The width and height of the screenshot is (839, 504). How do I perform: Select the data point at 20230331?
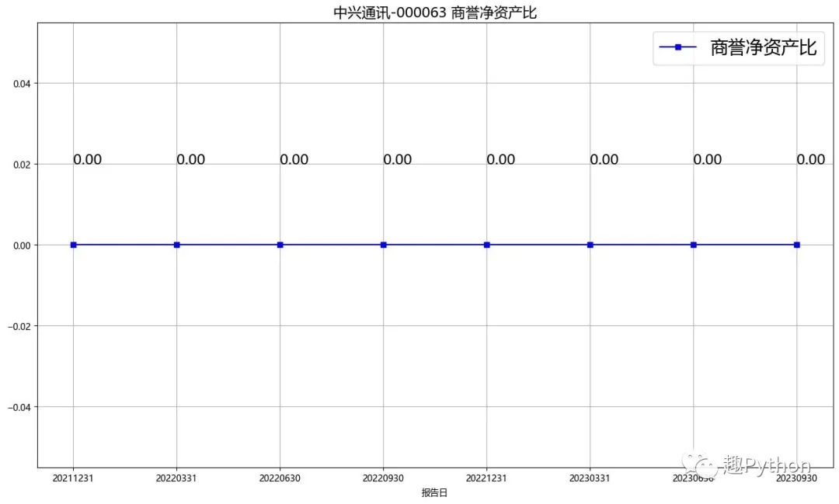click(590, 245)
